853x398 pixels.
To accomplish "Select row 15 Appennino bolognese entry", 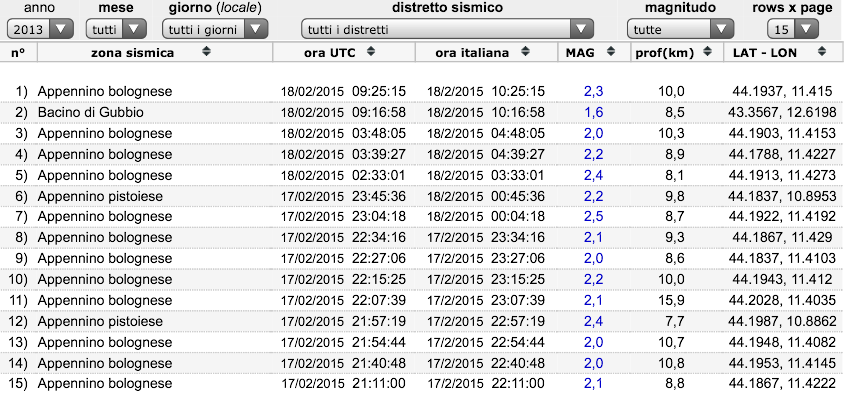I will coord(422,384).
